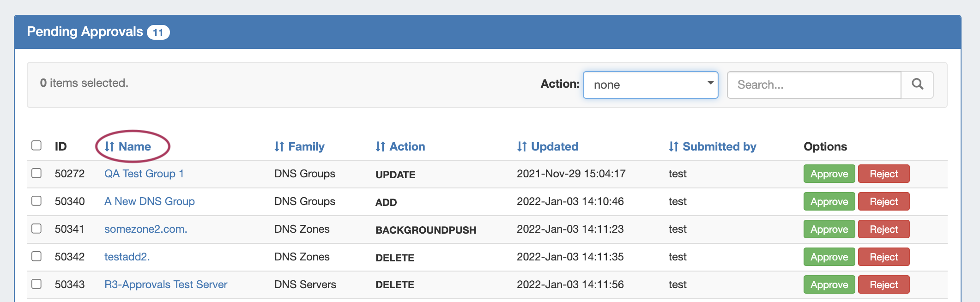Sort the table by Name column
980x302 pixels.
coord(134,146)
